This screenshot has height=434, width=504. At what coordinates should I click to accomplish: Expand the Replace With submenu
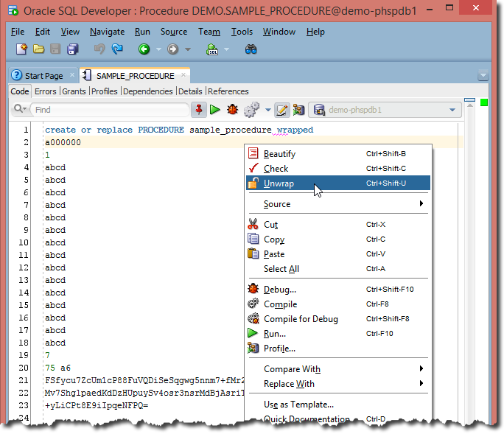click(337, 383)
